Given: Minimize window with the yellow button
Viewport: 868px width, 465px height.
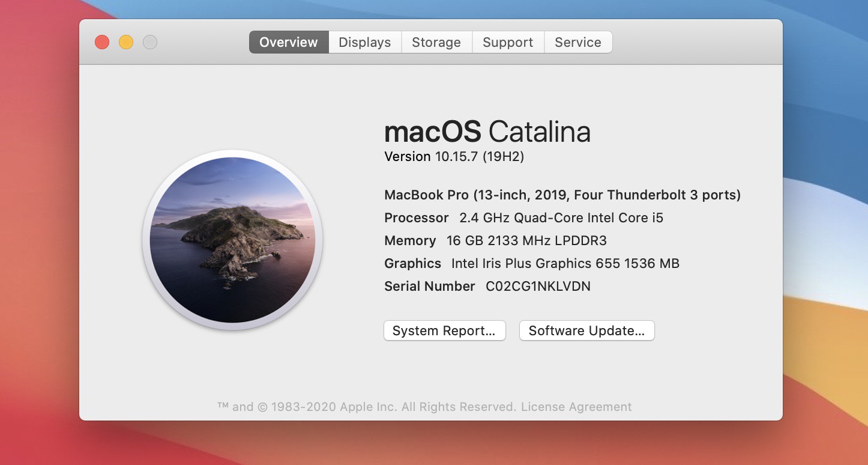Looking at the screenshot, I should point(126,42).
